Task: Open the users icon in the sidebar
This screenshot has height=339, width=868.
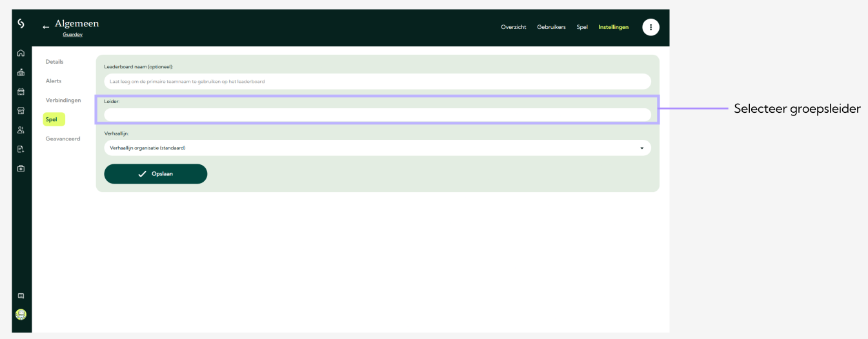Action: coord(21,130)
